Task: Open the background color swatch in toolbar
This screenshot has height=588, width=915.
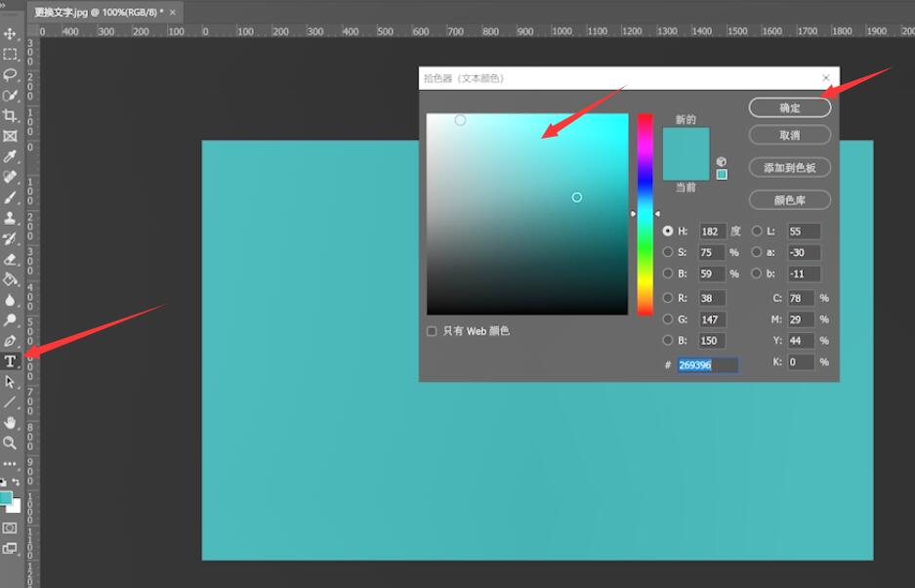Action: (x=16, y=507)
